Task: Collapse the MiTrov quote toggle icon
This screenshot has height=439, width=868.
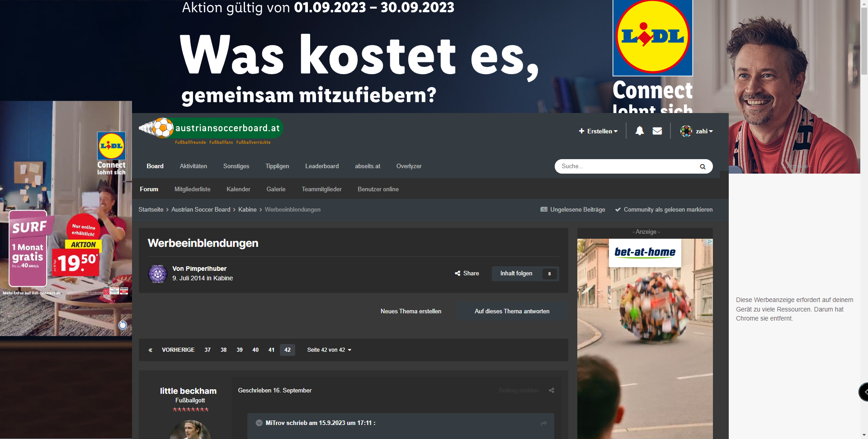Action: pyautogui.click(x=259, y=423)
